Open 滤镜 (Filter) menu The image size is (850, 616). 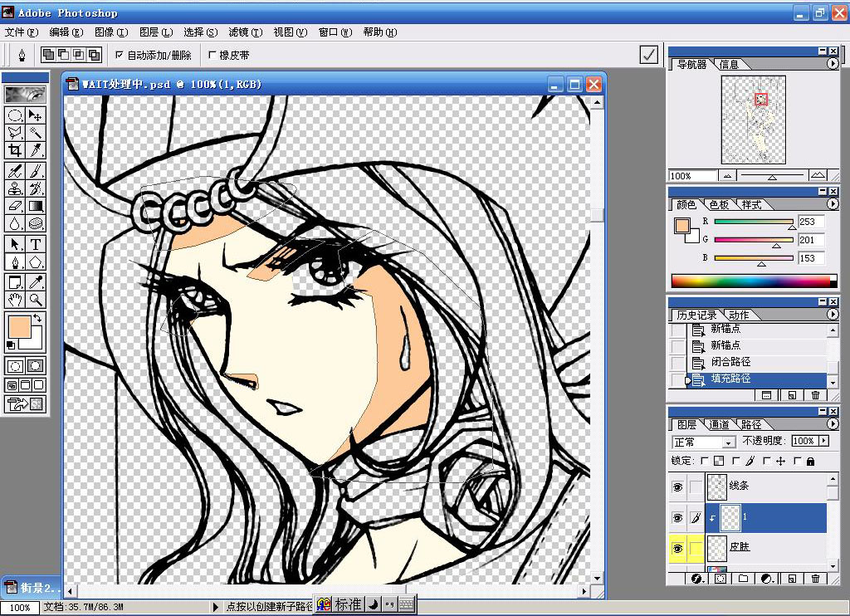(246, 32)
